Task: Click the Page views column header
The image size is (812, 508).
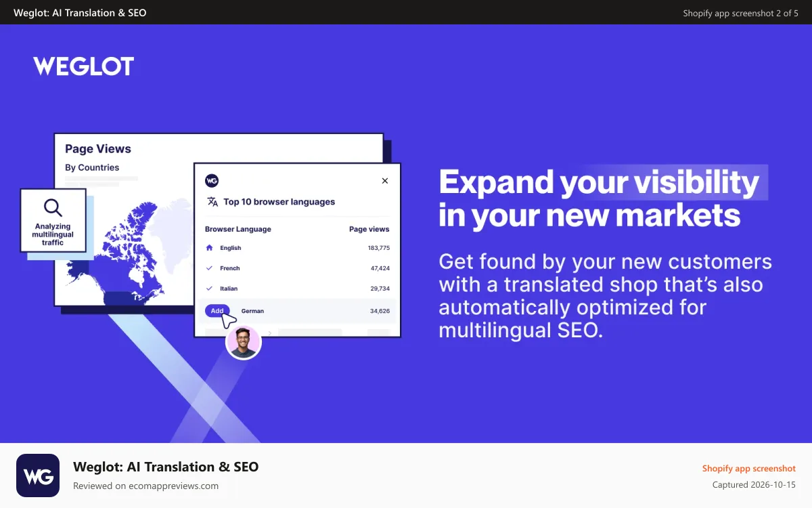Action: (369, 229)
